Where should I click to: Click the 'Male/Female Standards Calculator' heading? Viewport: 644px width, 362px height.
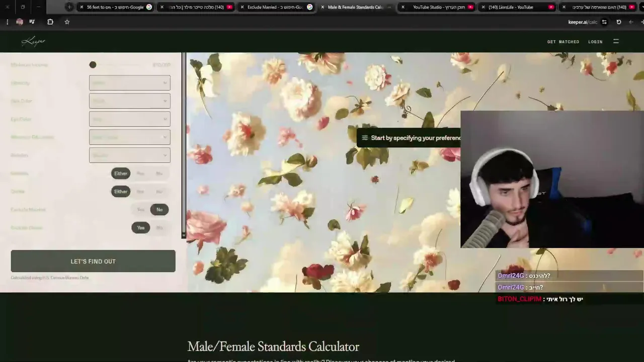[x=273, y=346]
